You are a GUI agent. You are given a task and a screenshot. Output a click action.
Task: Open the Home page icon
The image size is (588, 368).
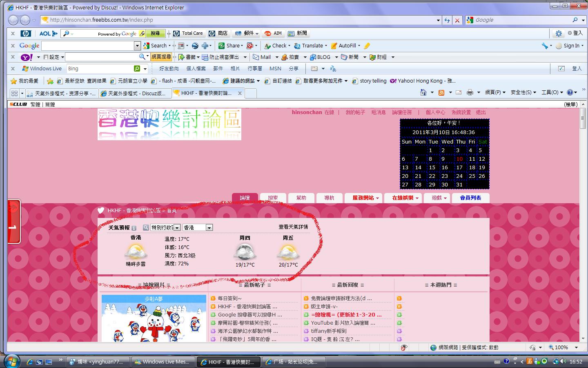(x=423, y=93)
